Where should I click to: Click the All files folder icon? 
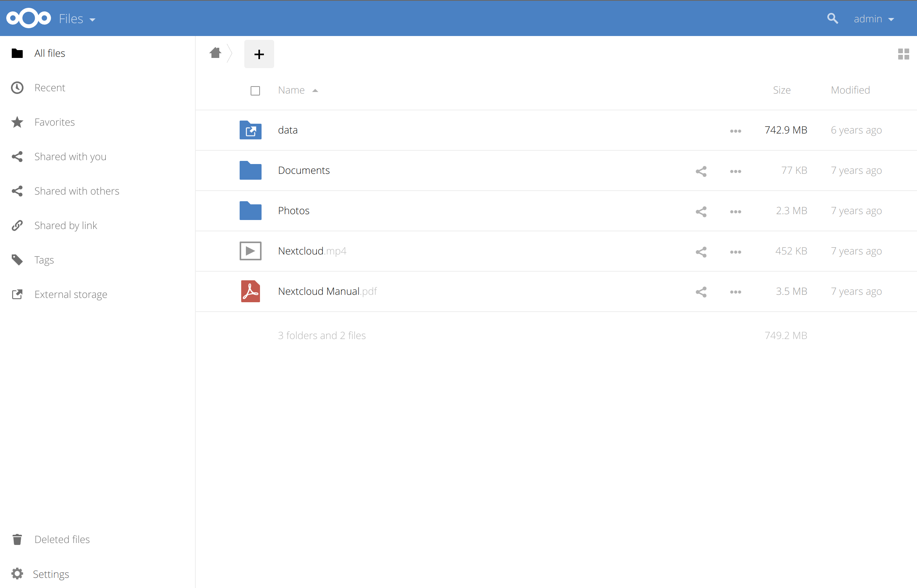click(x=17, y=53)
